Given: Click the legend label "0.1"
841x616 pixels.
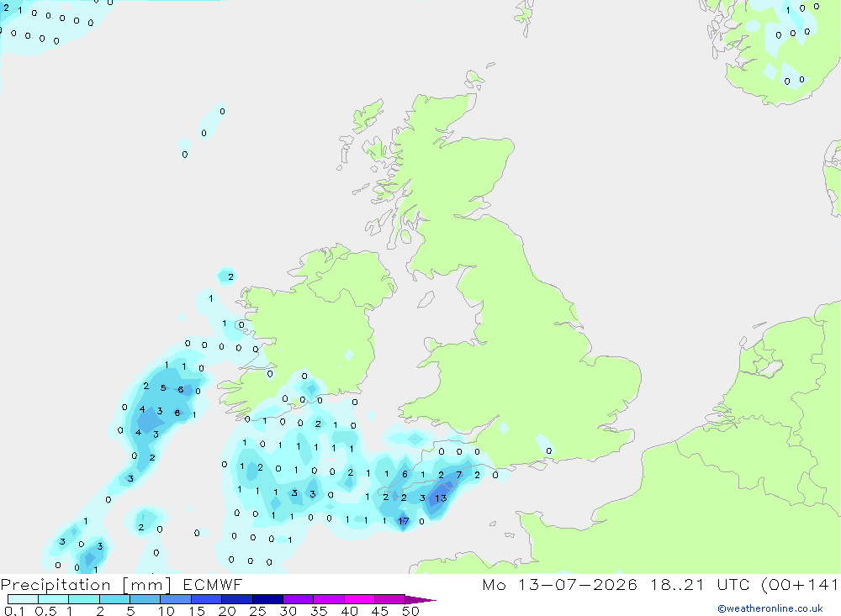Looking at the screenshot, I should pyautogui.click(x=14, y=611).
